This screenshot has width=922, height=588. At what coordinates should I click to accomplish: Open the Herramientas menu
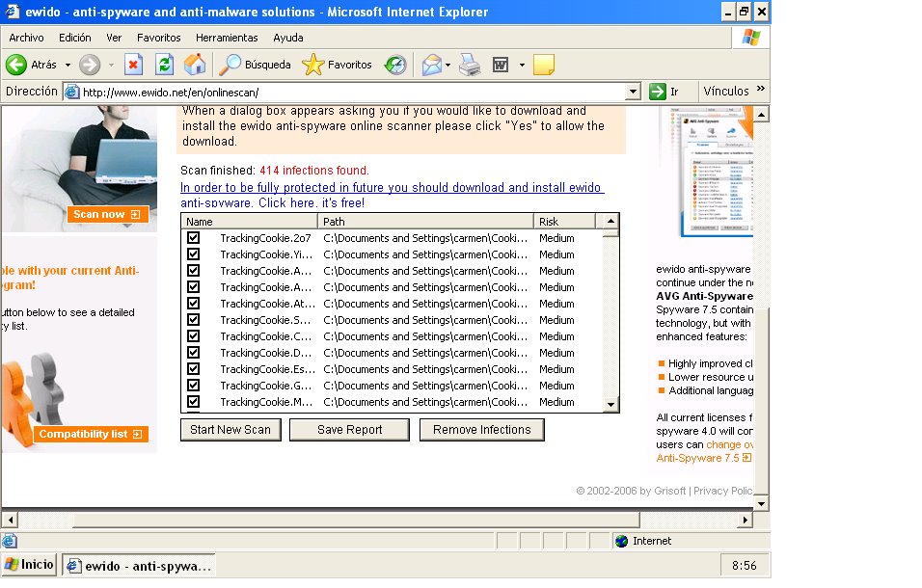click(x=227, y=38)
